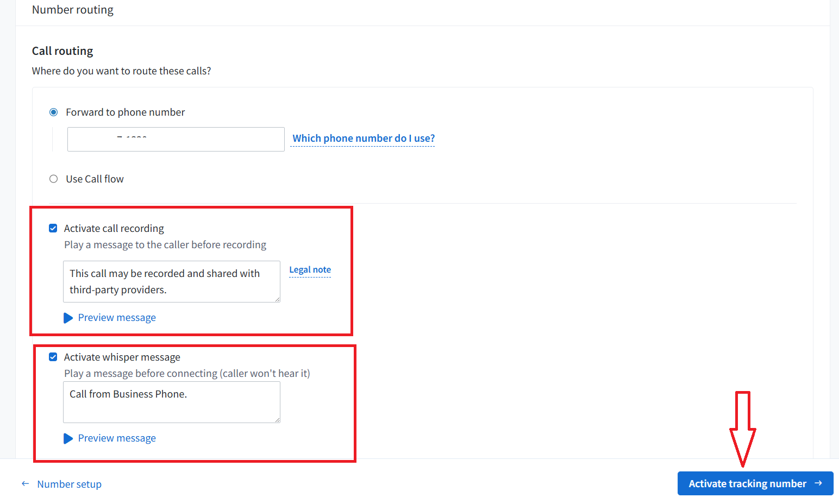This screenshot has height=504, width=839.
Task: Play the call recording message preview icon
Action: coord(68,318)
